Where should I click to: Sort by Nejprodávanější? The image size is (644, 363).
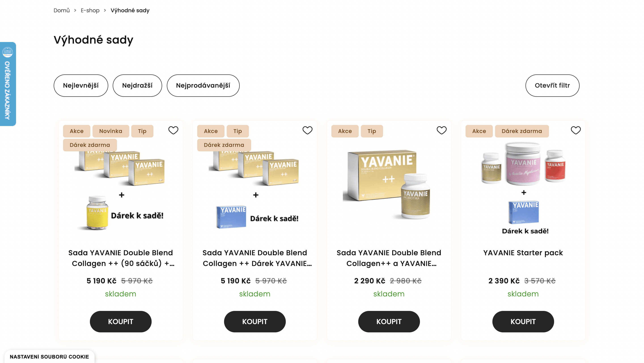coord(203,85)
